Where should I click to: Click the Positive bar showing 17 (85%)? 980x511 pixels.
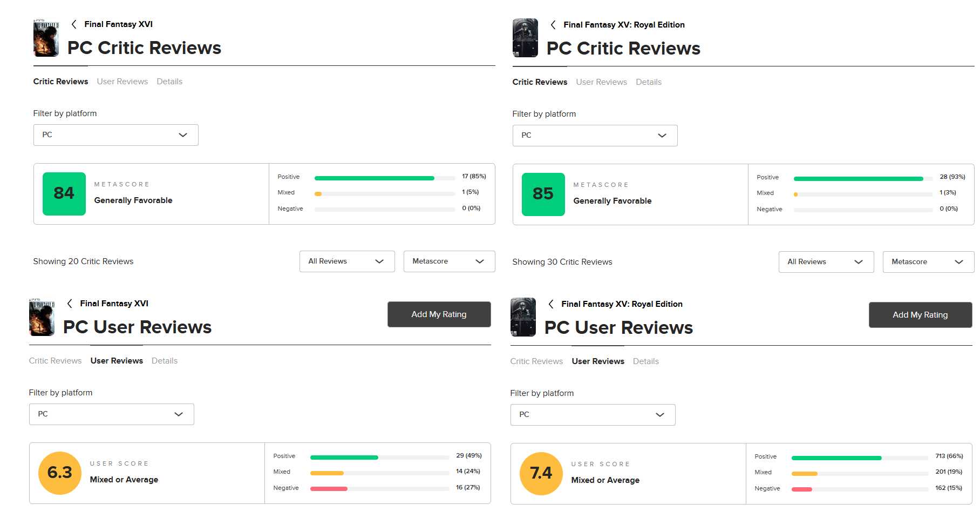385,178
